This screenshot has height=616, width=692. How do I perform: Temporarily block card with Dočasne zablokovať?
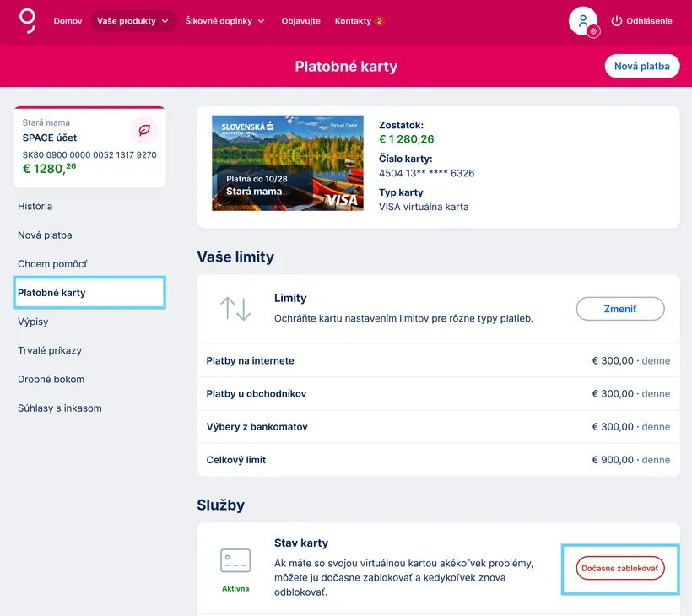coord(620,569)
